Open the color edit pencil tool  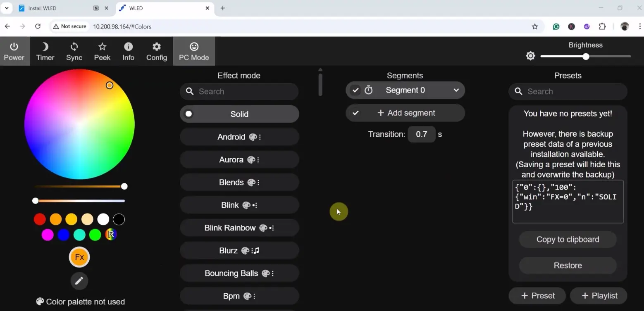pyautogui.click(x=79, y=281)
